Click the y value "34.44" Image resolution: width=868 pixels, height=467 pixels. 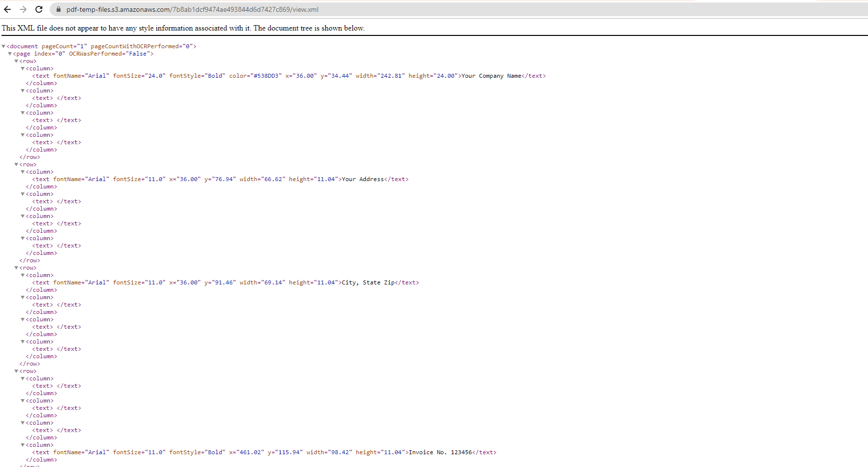(340, 76)
